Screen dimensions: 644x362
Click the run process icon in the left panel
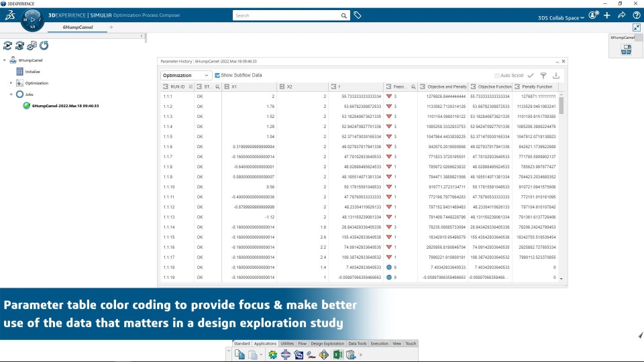(7, 46)
